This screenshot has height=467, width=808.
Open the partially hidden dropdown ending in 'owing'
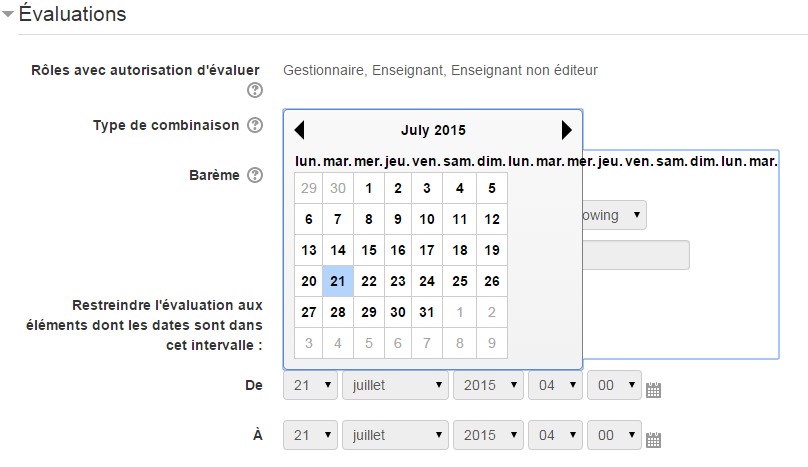click(x=614, y=215)
